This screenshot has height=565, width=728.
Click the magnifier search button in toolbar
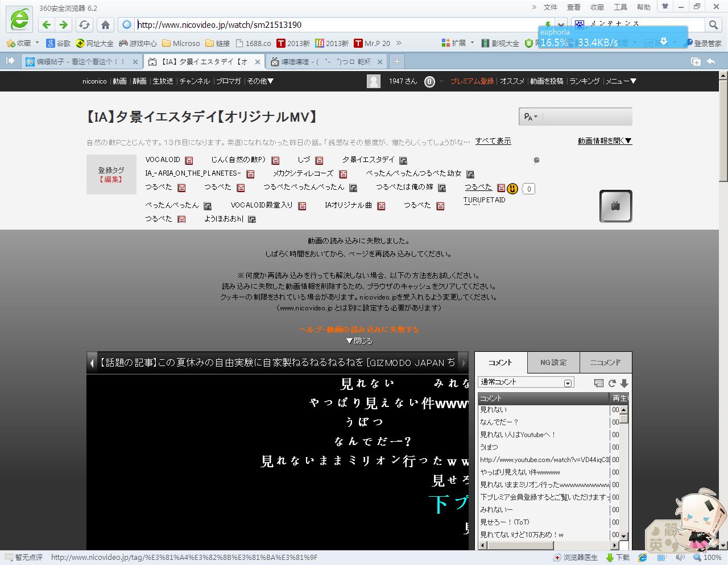[x=713, y=24]
